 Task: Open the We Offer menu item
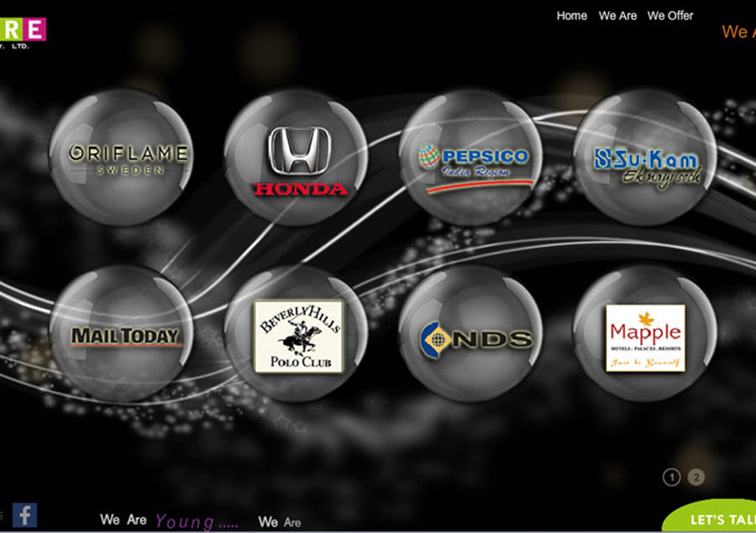(670, 16)
